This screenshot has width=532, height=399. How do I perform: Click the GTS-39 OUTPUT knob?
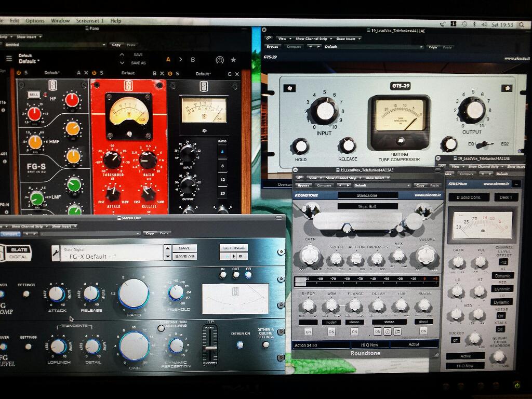[x=474, y=110]
